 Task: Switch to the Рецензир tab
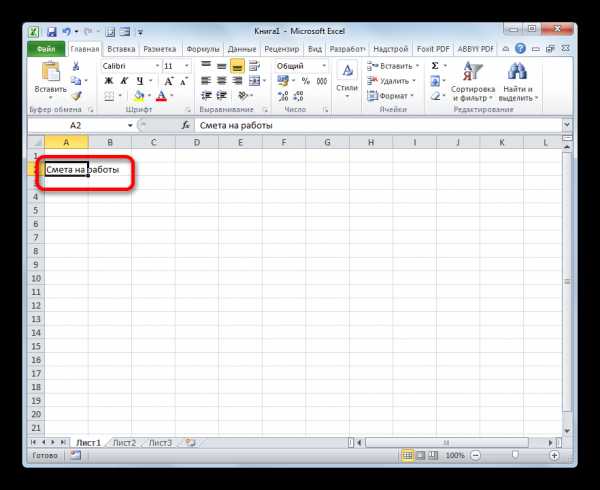282,49
